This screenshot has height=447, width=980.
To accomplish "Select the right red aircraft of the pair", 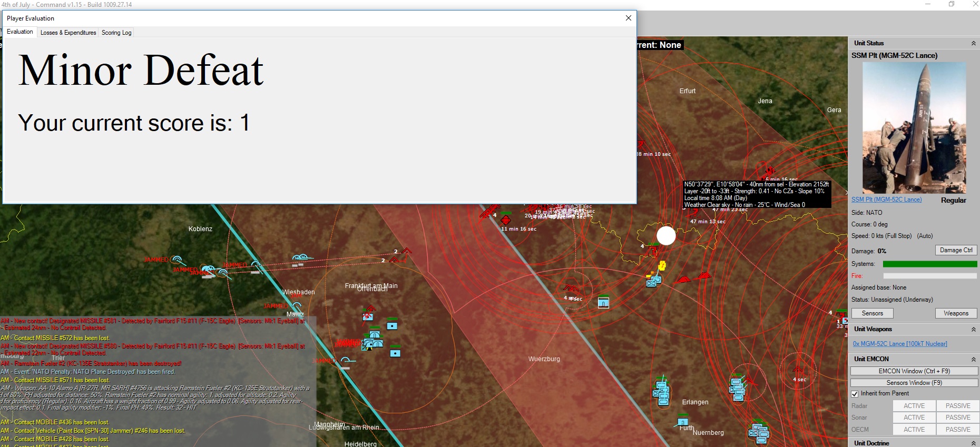I will coord(704,275).
